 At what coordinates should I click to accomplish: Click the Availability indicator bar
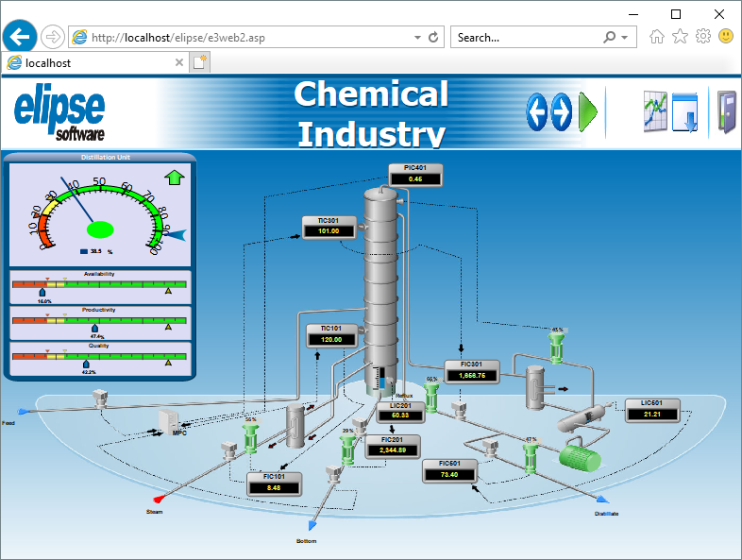click(x=99, y=282)
